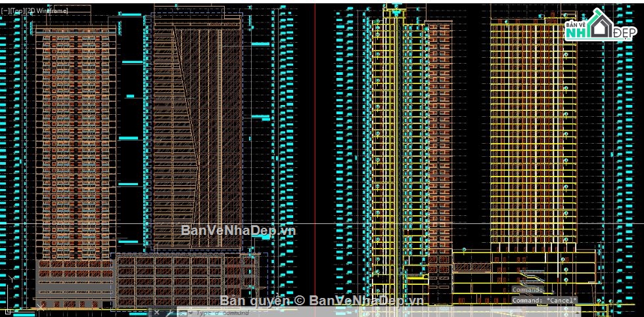Click the 'Bản quyền © BanVeNhaDep.vn' copyright text

point(322,301)
